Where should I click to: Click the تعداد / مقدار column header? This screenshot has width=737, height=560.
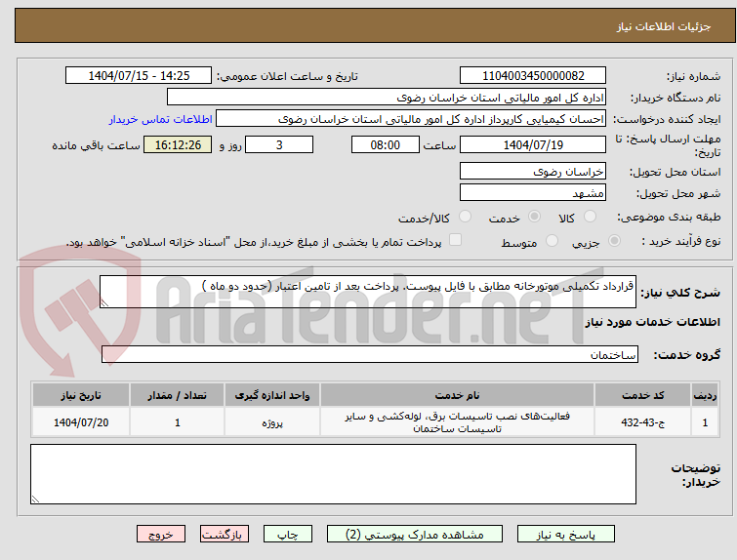pos(178,395)
